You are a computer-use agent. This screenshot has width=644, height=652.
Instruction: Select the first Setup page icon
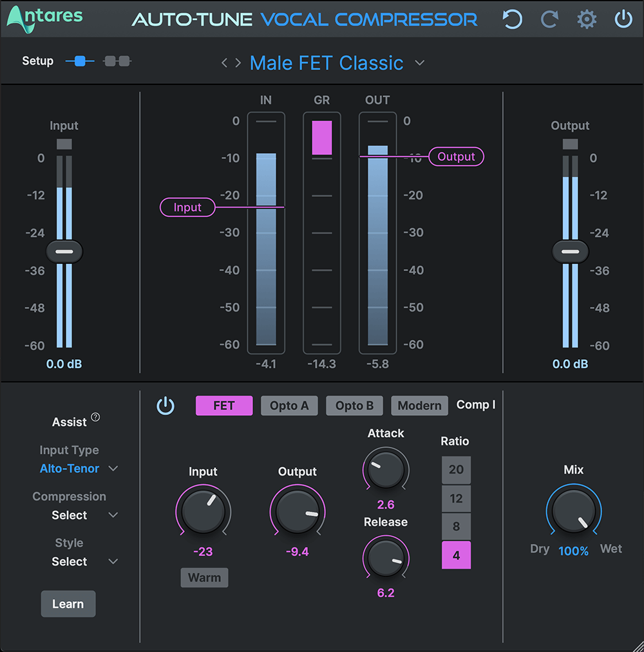(79, 61)
